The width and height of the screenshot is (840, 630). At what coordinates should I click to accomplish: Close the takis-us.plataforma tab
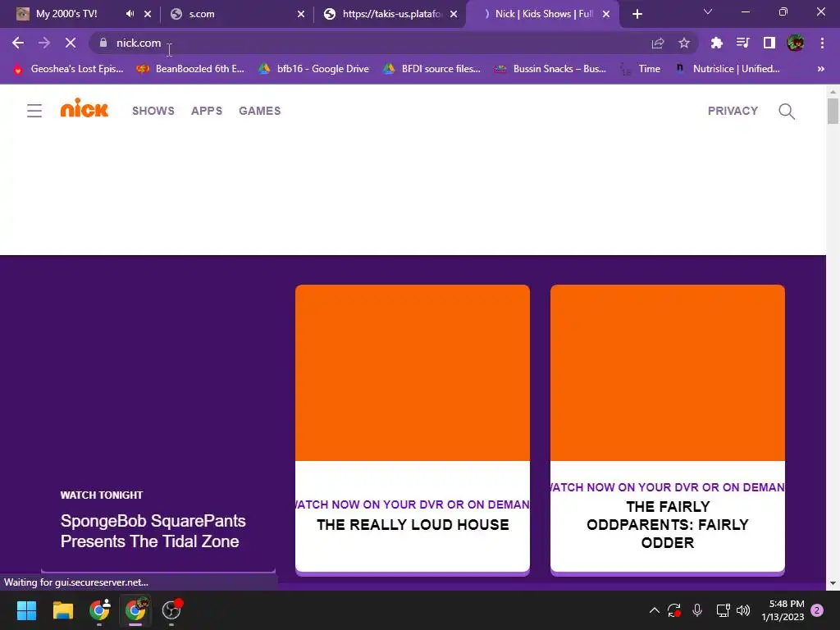pos(454,14)
